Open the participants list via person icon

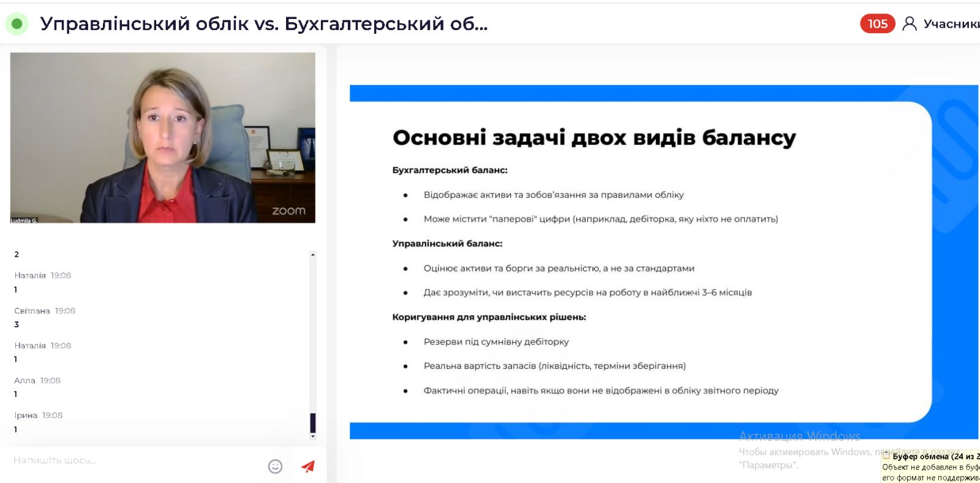(910, 24)
